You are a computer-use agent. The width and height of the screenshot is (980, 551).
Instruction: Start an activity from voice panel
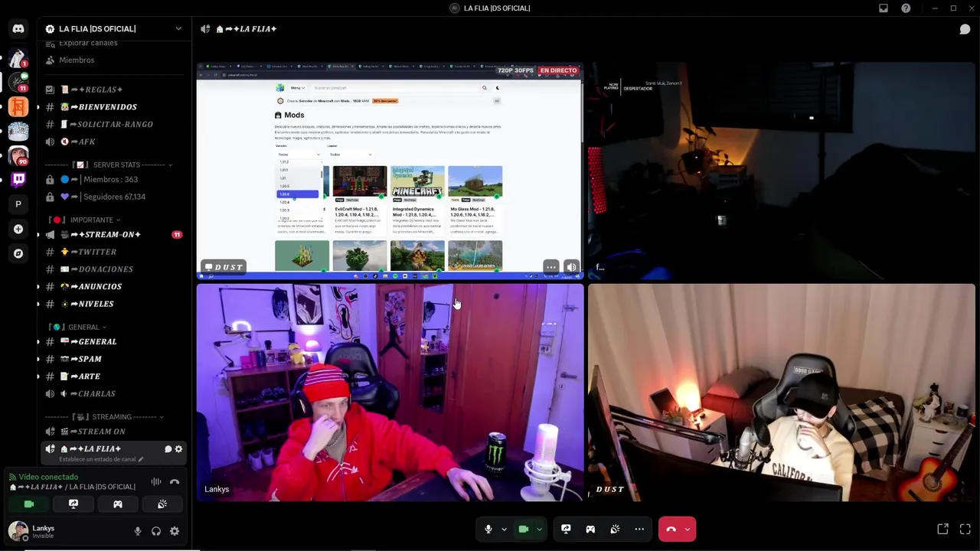coord(118,504)
